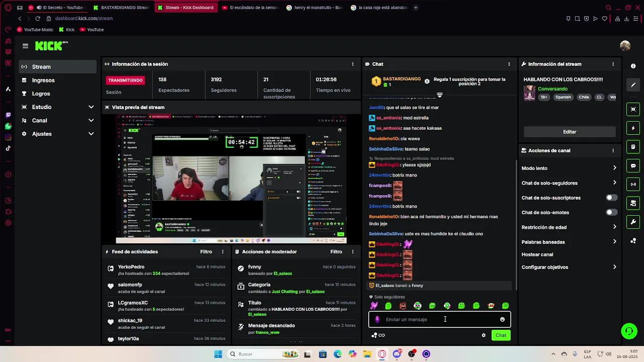The height and width of the screenshot is (362, 644).
Task: Open the user profile avatar in the top right
Action: coord(625,46)
